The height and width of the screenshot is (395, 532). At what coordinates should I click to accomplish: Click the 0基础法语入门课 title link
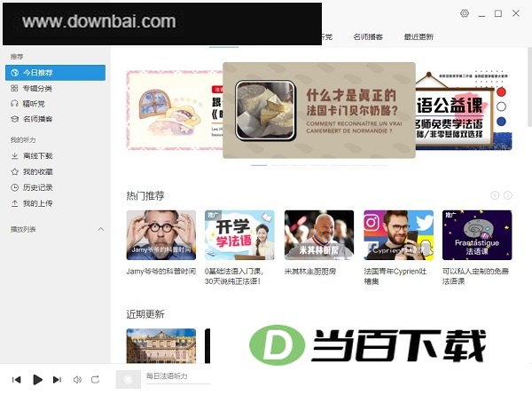234,276
